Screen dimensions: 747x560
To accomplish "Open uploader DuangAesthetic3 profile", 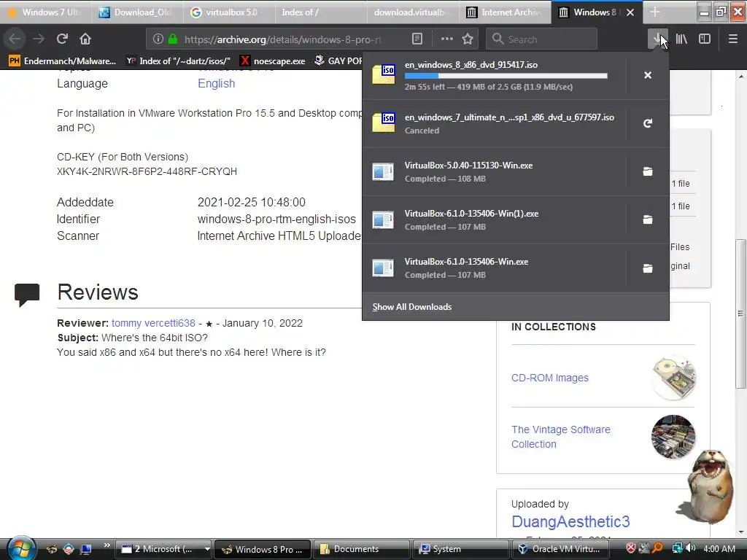I will pyautogui.click(x=570, y=521).
